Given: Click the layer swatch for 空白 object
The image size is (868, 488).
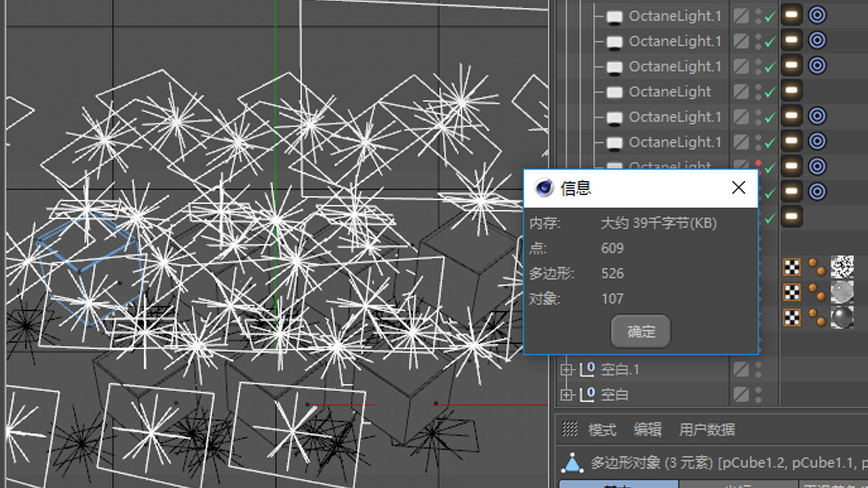Looking at the screenshot, I should [x=741, y=394].
